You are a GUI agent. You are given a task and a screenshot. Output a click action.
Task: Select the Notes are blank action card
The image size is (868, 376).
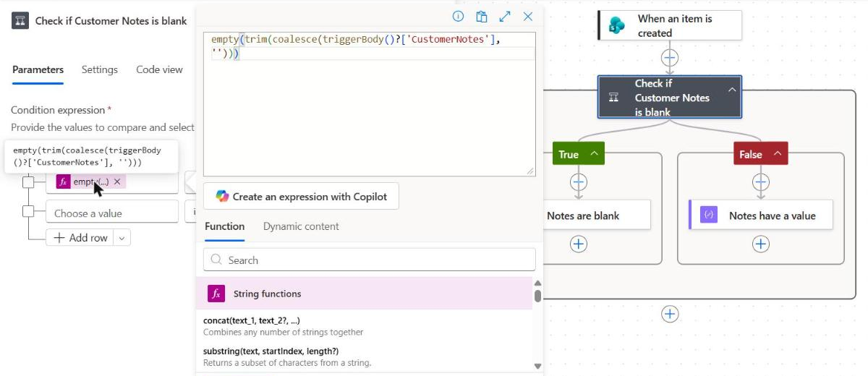click(597, 215)
